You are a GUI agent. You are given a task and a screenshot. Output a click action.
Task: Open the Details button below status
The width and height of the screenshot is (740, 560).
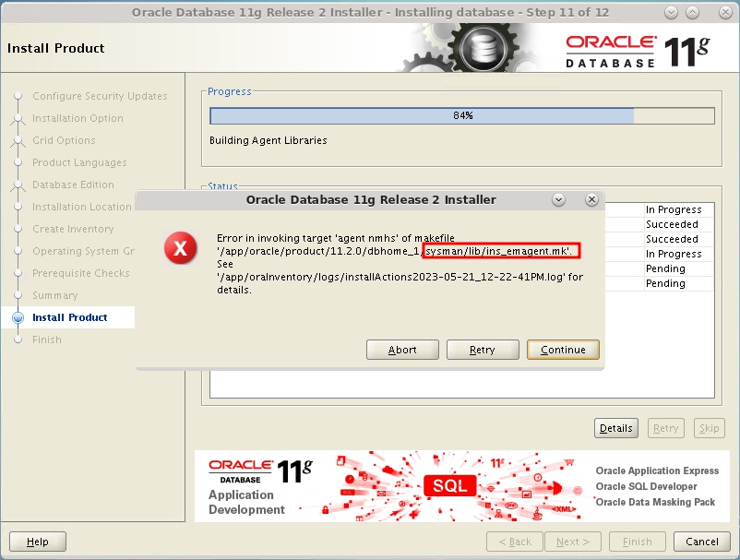pos(615,428)
